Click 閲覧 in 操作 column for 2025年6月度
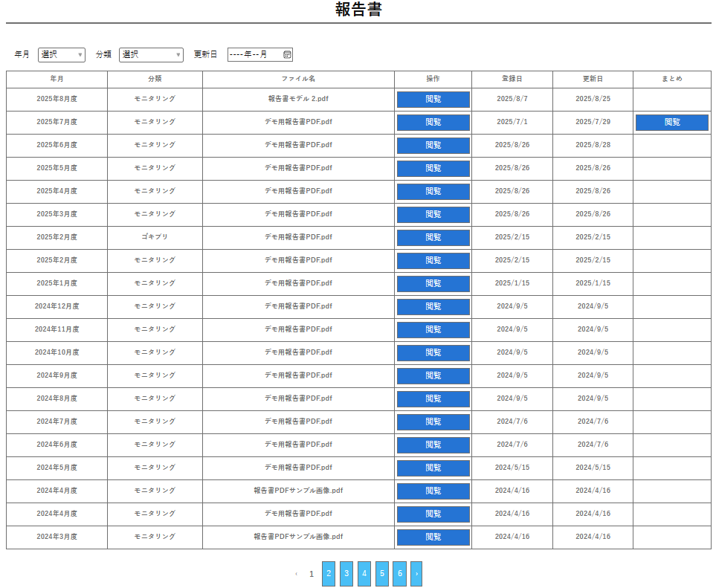Image resolution: width=716 pixels, height=588 pixels. tap(433, 146)
